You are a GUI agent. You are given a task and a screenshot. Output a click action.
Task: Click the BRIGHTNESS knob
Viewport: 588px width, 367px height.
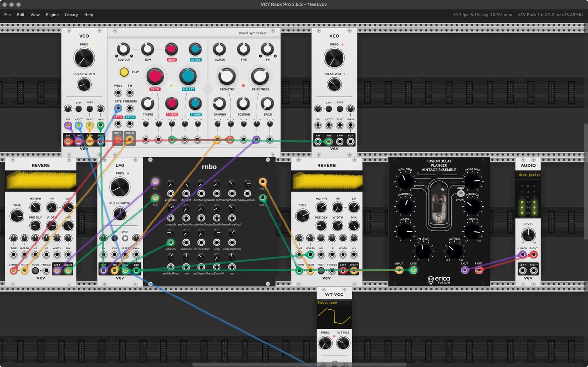(260, 76)
